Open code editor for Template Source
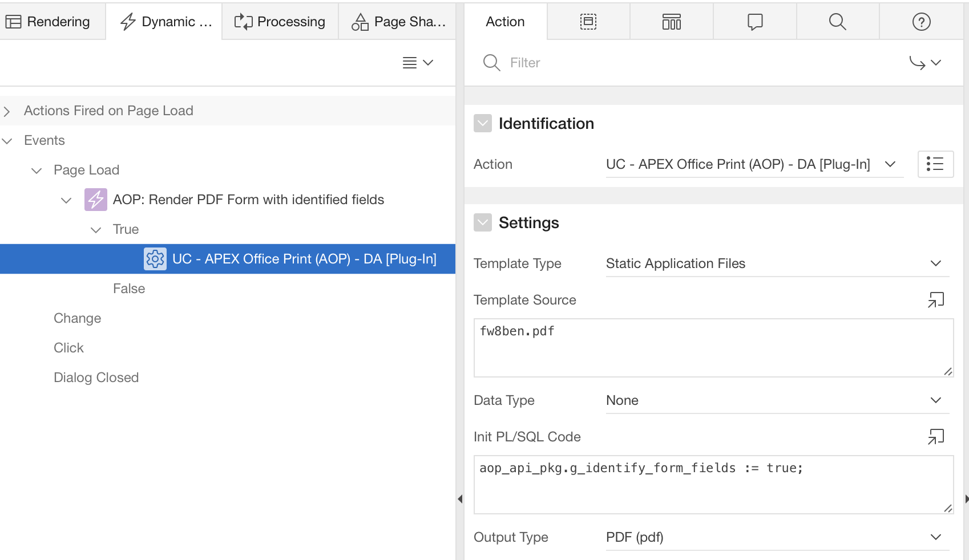The width and height of the screenshot is (969, 560). 936,299
